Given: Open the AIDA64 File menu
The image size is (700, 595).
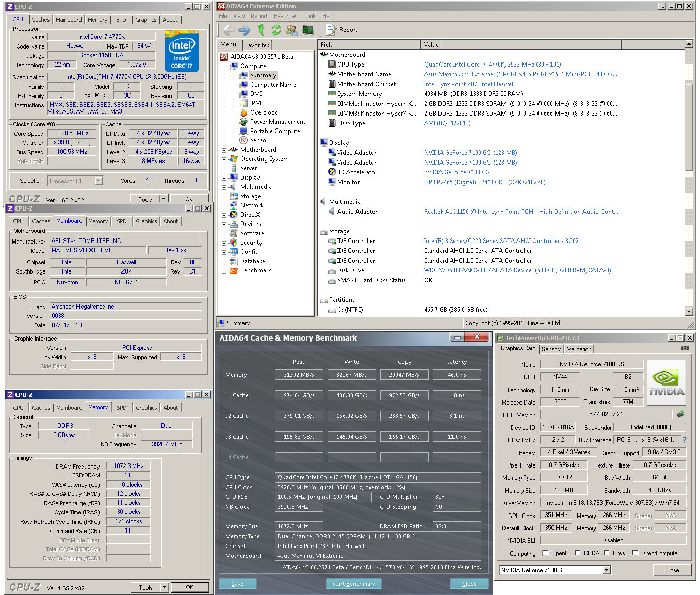Looking at the screenshot, I should click(x=223, y=16).
